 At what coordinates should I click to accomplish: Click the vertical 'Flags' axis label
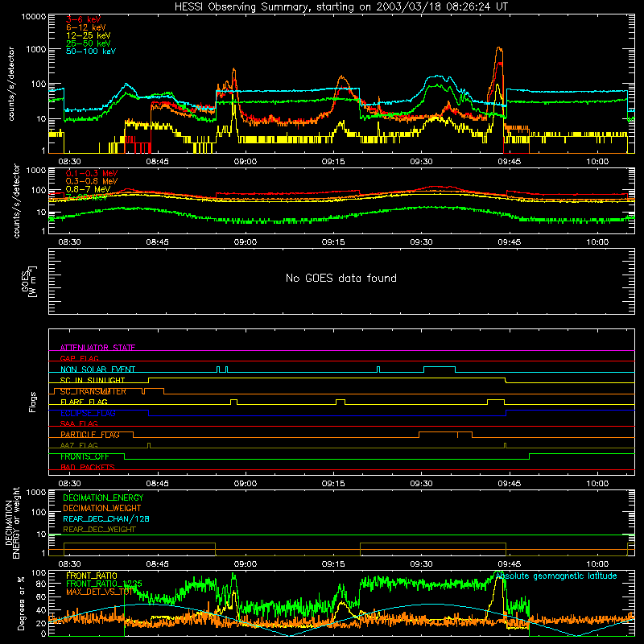[x=32, y=402]
